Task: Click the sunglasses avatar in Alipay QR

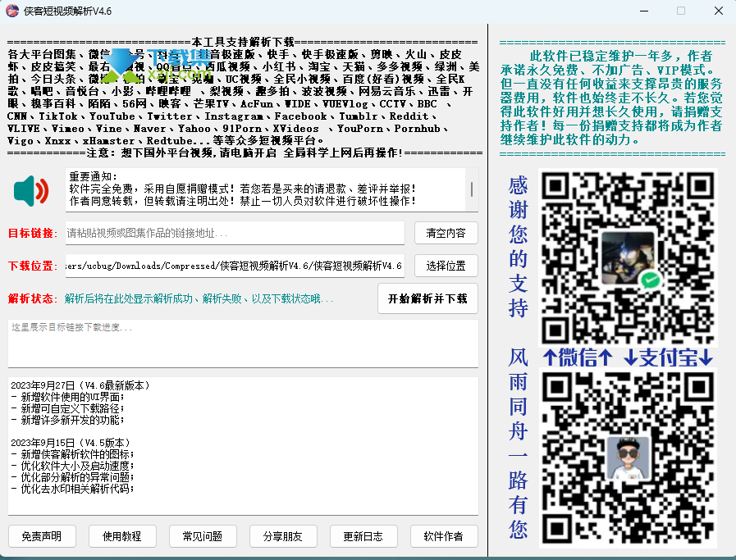Action: tap(628, 458)
